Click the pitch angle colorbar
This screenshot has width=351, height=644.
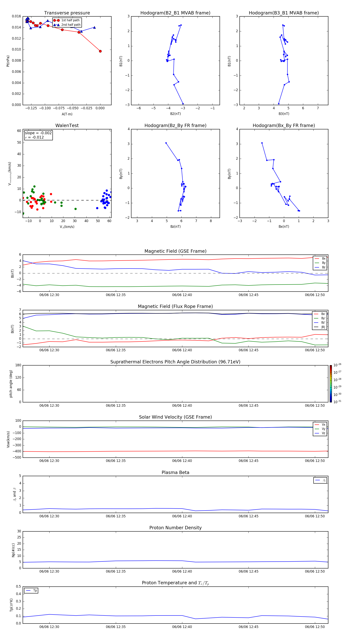pos(331,384)
